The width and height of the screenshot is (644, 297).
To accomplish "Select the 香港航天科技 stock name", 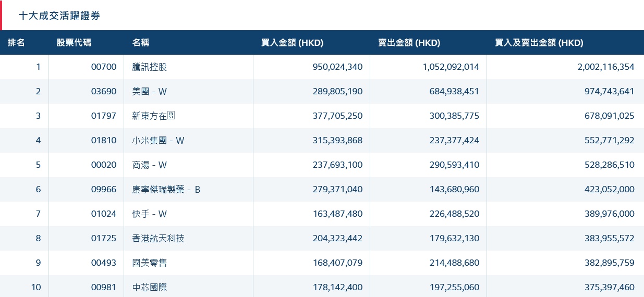I will 159,238.
